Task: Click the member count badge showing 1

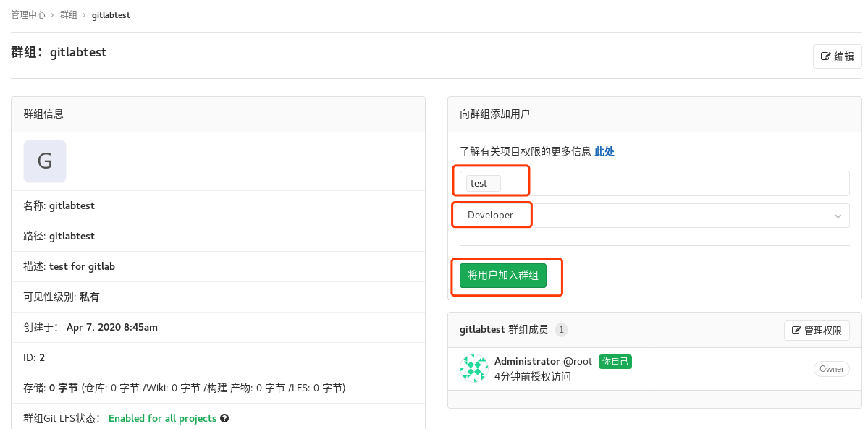Action: pos(561,329)
